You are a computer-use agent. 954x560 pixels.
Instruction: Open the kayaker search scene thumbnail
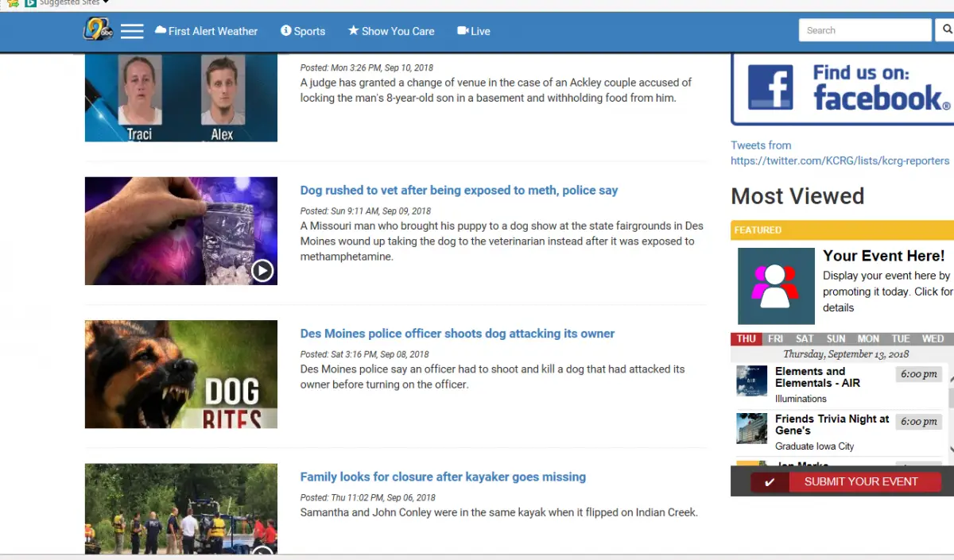(x=181, y=508)
